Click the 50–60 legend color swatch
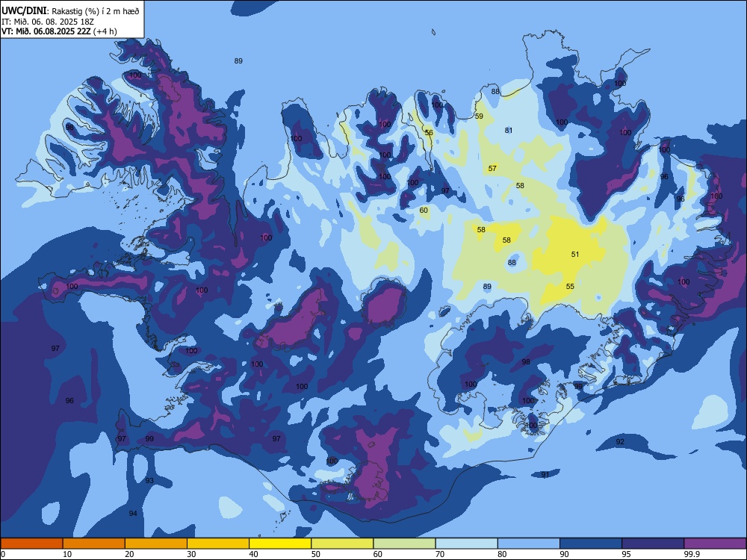 [x=342, y=544]
